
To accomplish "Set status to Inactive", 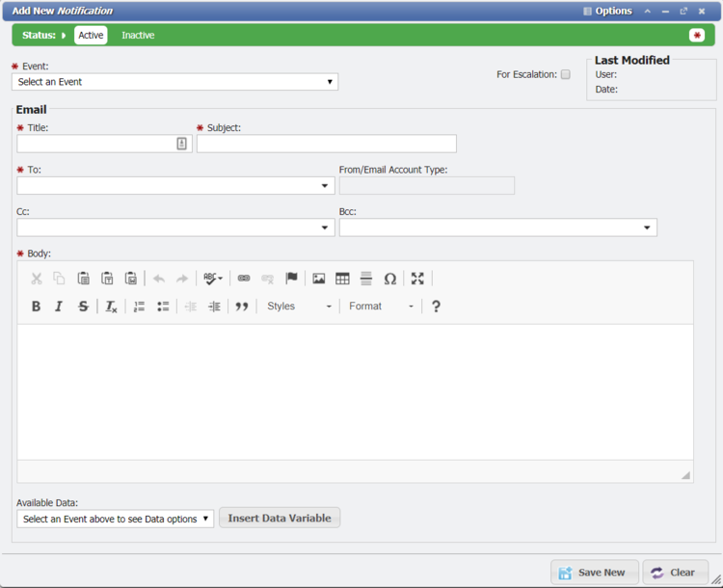I will tap(138, 36).
